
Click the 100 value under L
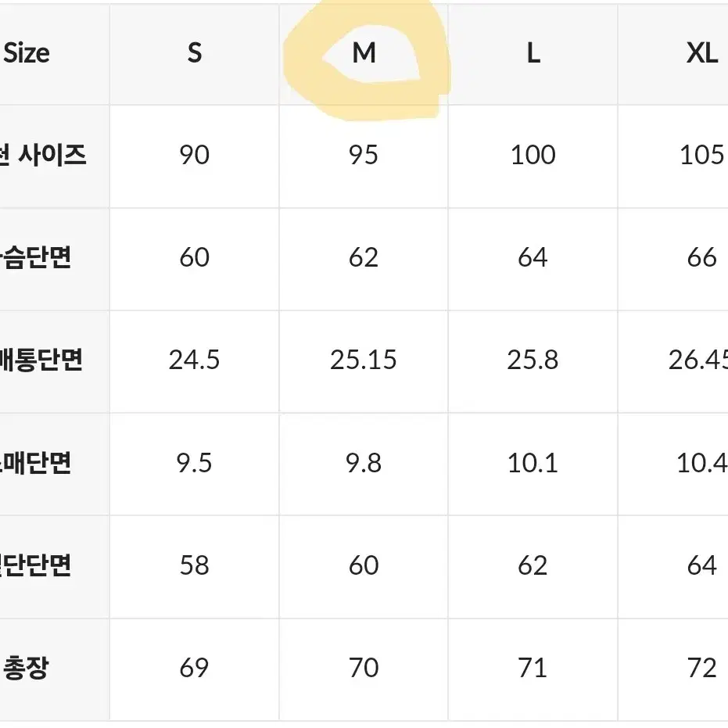[x=533, y=155]
